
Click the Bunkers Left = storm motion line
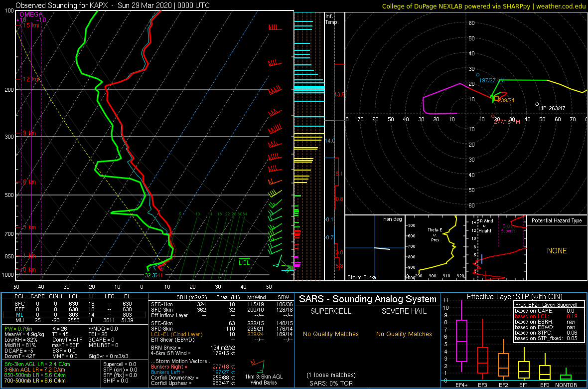click(193, 372)
